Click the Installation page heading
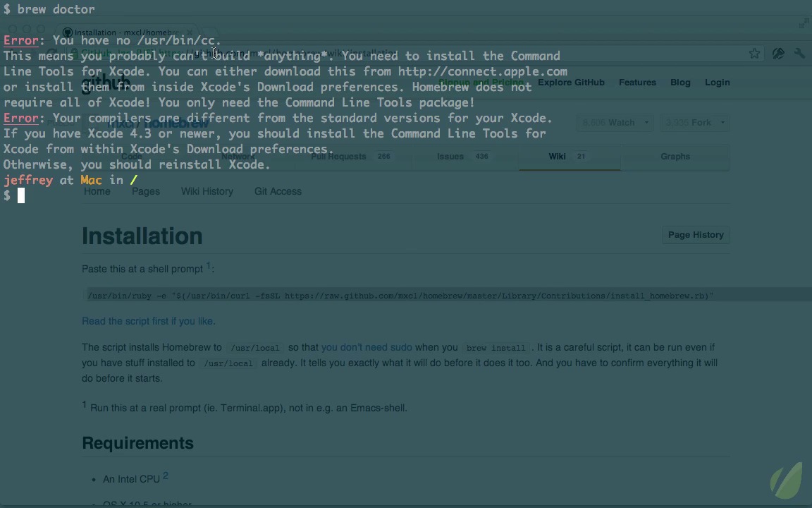 click(x=142, y=236)
